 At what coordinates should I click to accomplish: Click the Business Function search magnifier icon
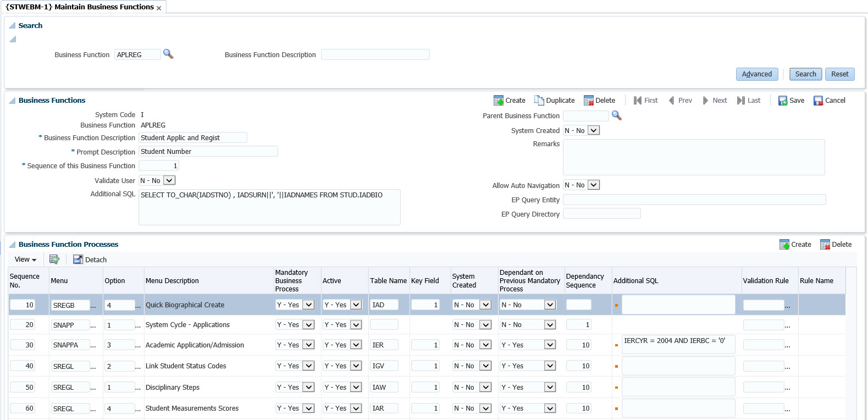click(168, 54)
